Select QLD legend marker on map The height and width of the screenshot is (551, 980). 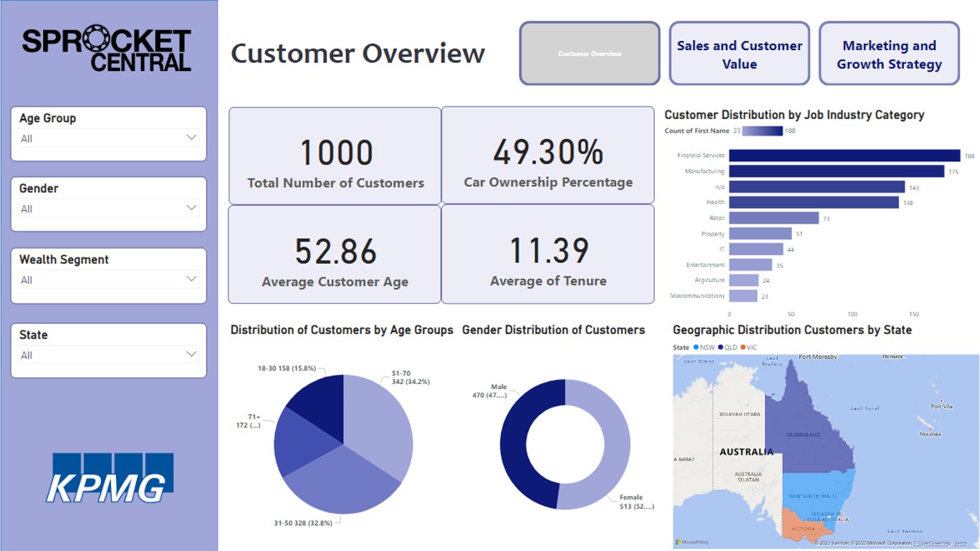[720, 348]
